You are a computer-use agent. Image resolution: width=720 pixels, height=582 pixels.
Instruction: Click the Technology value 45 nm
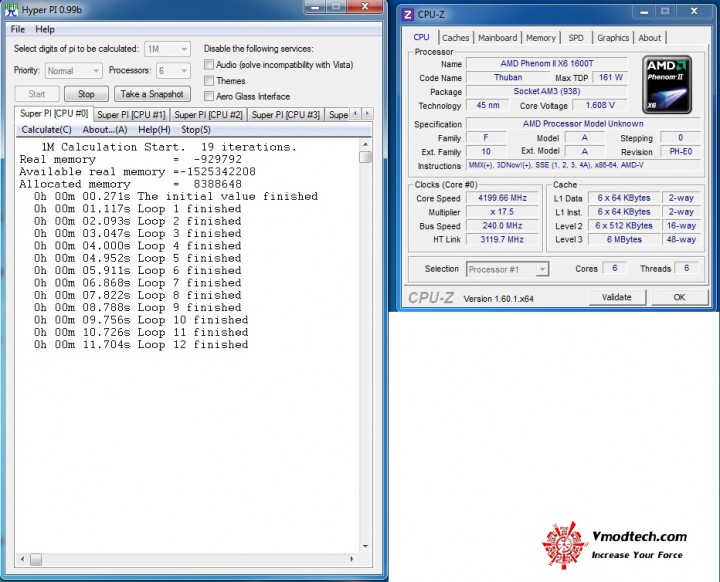488,105
